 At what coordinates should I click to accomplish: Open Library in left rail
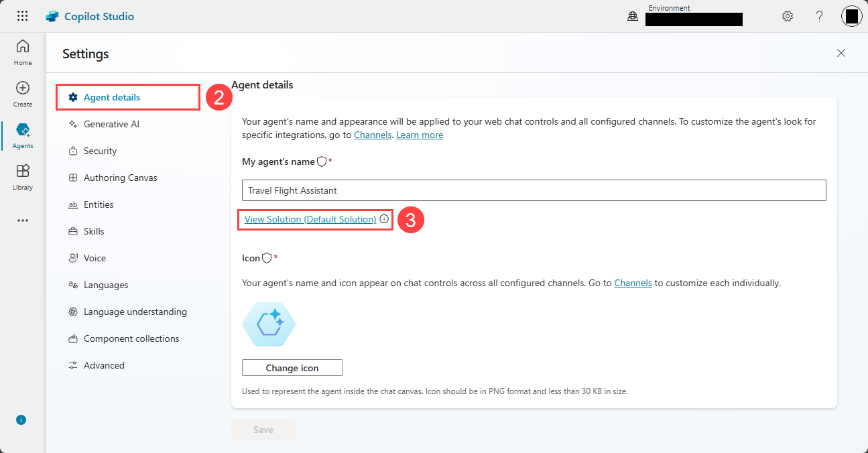[x=23, y=177]
